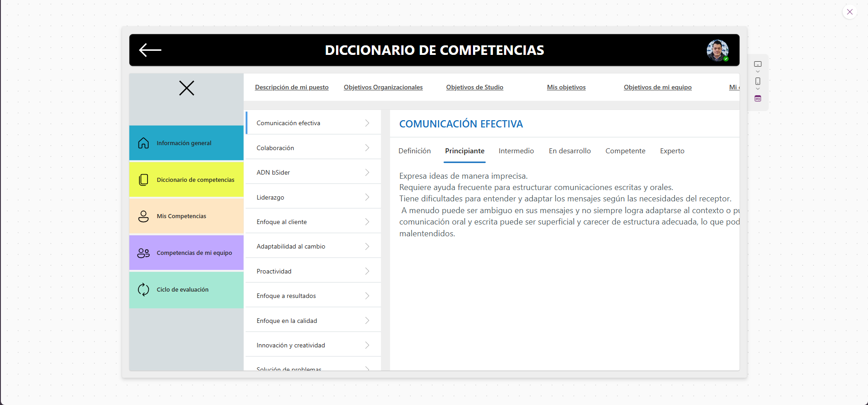Open the Objetivos Organizacionales link
This screenshot has width=868, height=405.
383,87
